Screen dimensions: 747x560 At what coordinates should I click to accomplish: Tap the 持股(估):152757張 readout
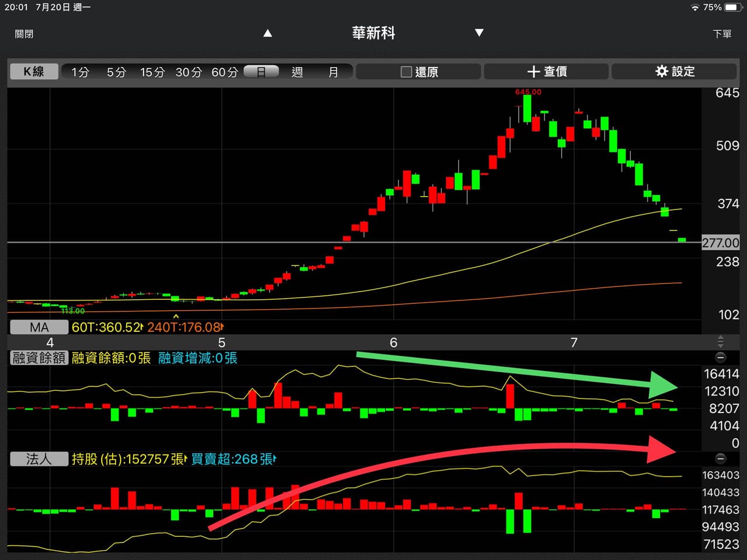[128, 459]
